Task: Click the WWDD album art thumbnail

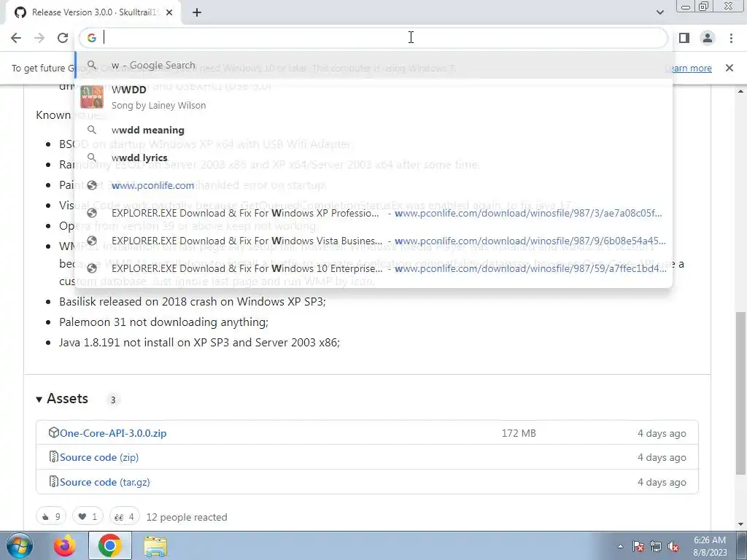Action: 92,97
